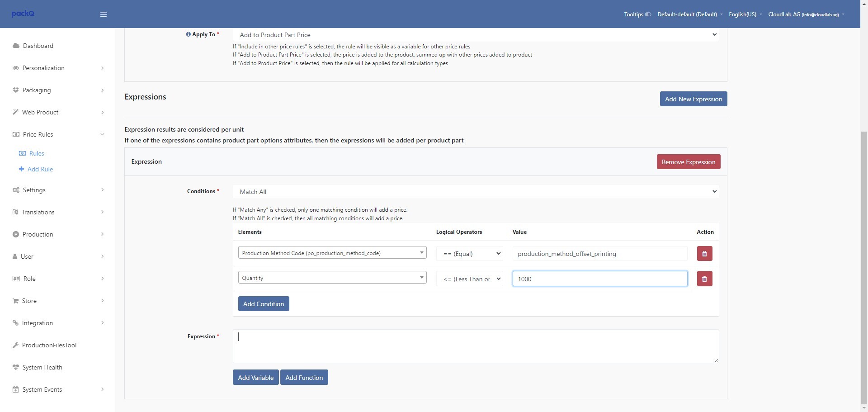Open the Web Product menu
The width and height of the screenshot is (868, 412).
coord(40,112)
